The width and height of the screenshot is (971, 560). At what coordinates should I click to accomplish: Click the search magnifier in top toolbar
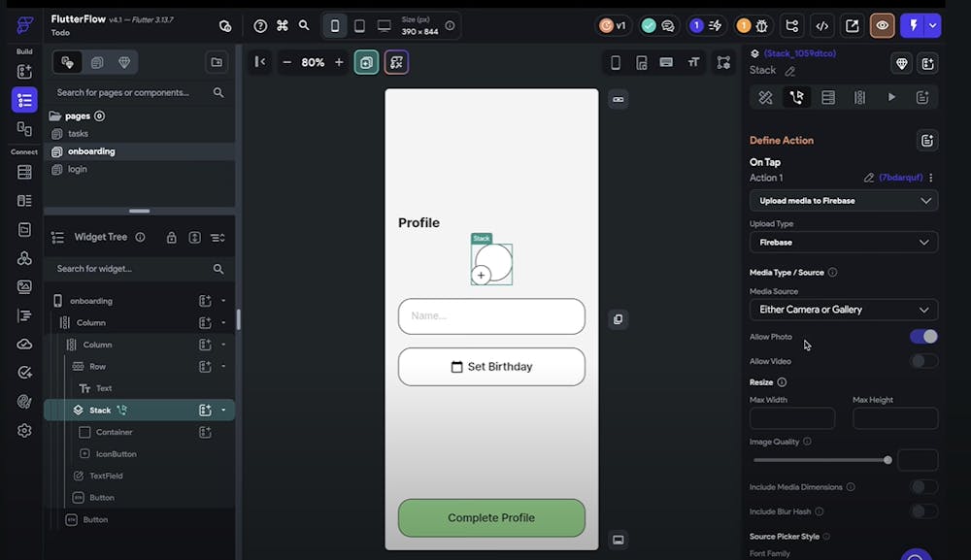[x=305, y=26]
